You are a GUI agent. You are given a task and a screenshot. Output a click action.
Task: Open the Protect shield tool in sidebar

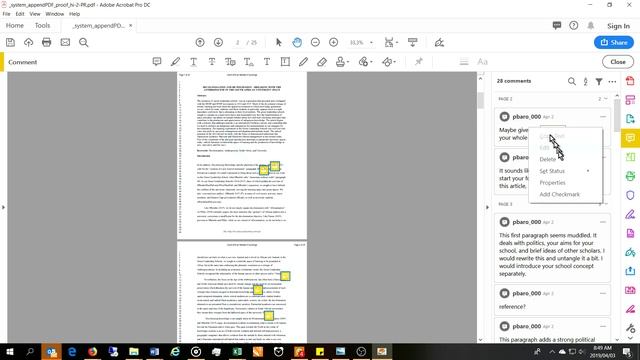(x=630, y=195)
